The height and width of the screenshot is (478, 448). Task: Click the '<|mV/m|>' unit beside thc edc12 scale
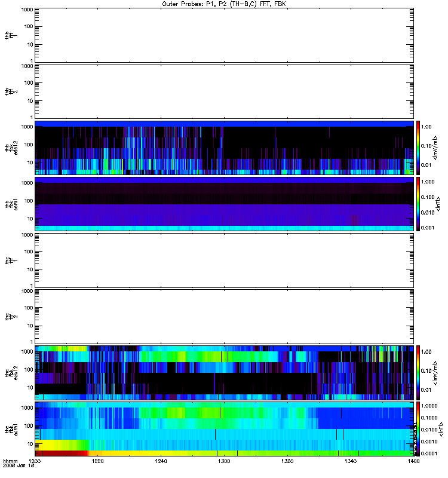pos(435,373)
